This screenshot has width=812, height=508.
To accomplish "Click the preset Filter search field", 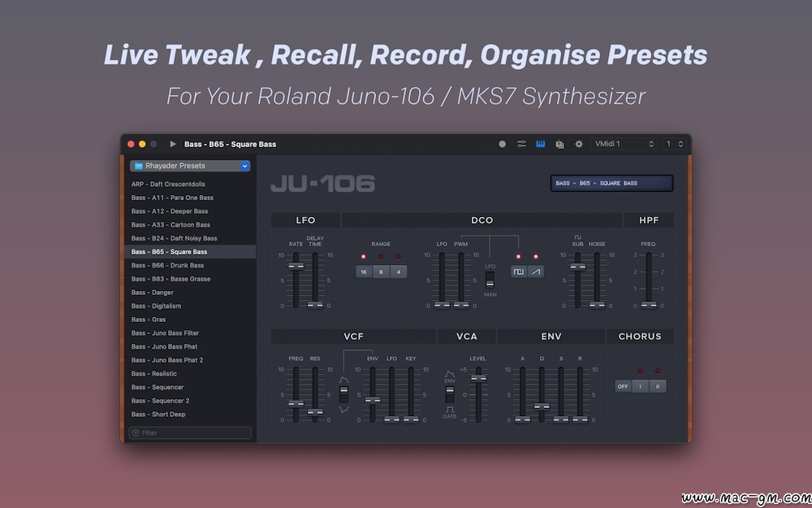I will [190, 433].
